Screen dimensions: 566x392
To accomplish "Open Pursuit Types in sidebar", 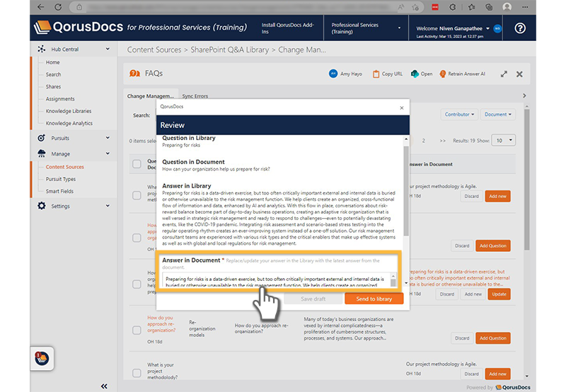I will (61, 179).
